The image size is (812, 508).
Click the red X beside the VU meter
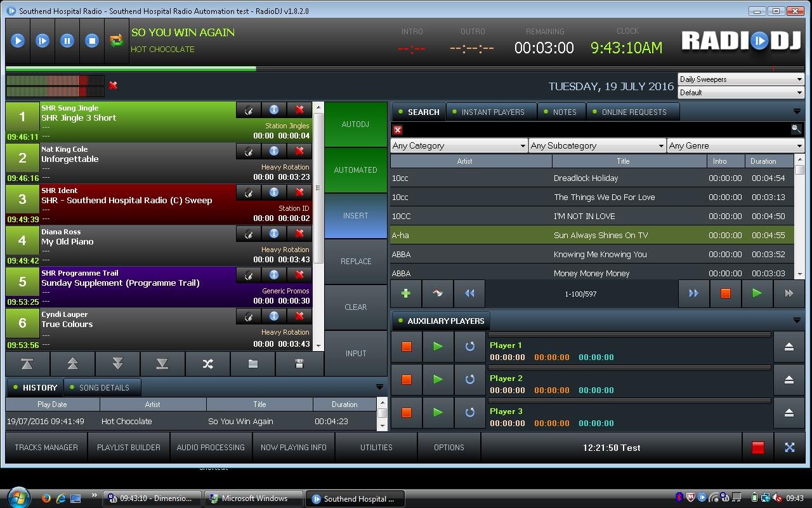(113, 85)
